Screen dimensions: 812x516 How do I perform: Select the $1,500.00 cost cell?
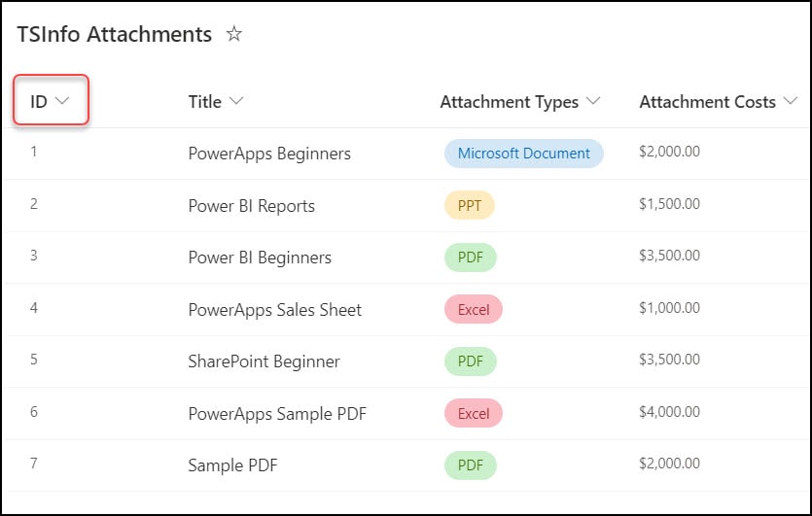[x=669, y=204]
